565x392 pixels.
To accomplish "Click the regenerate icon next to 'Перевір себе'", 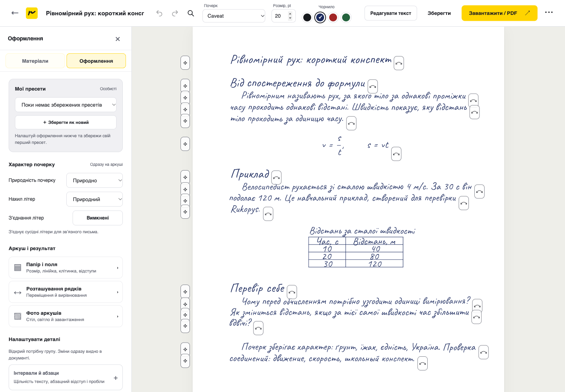I will coord(292,292).
